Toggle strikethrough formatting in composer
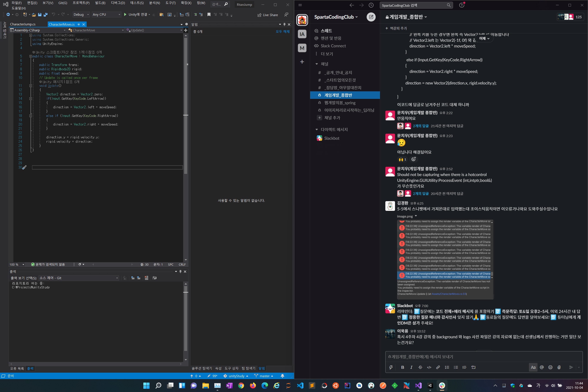The image size is (588, 392). (x=420, y=367)
